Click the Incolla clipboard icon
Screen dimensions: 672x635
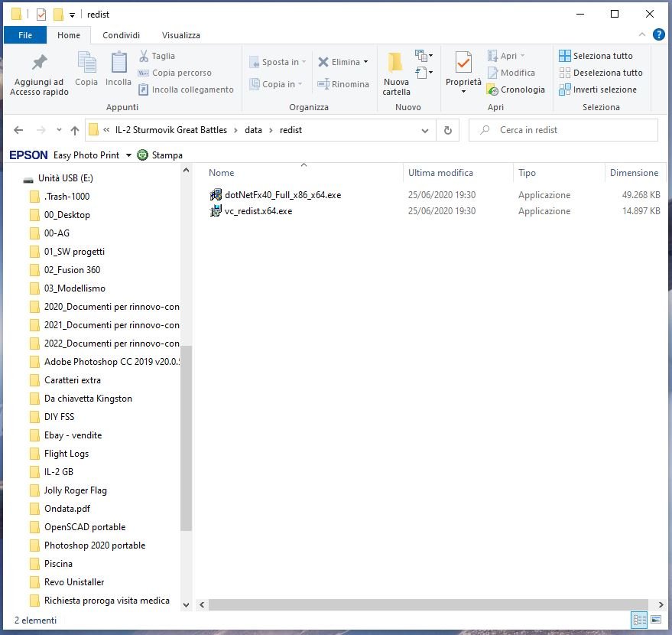tap(118, 62)
